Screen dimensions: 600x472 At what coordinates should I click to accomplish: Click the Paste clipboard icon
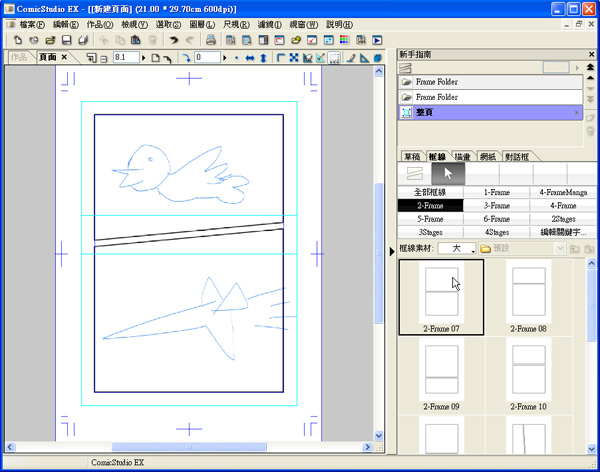(135, 41)
